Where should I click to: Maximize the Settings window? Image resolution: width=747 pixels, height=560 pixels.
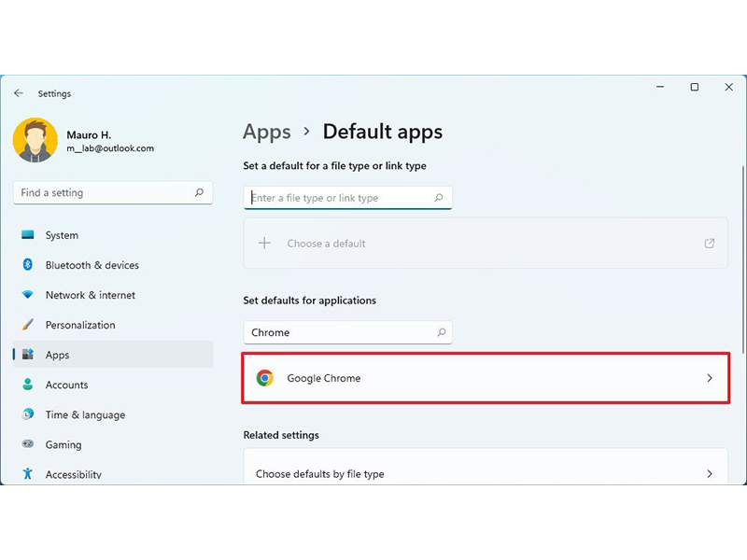tap(695, 87)
